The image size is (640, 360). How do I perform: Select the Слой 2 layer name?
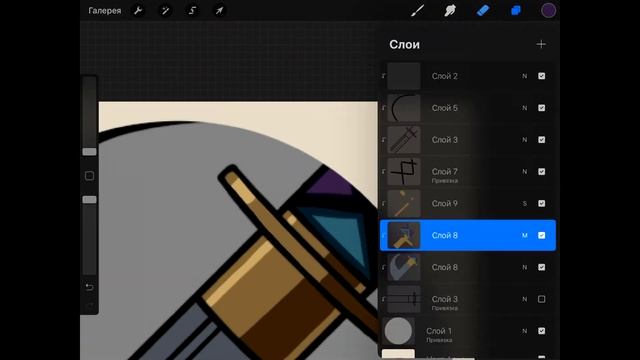pos(444,76)
